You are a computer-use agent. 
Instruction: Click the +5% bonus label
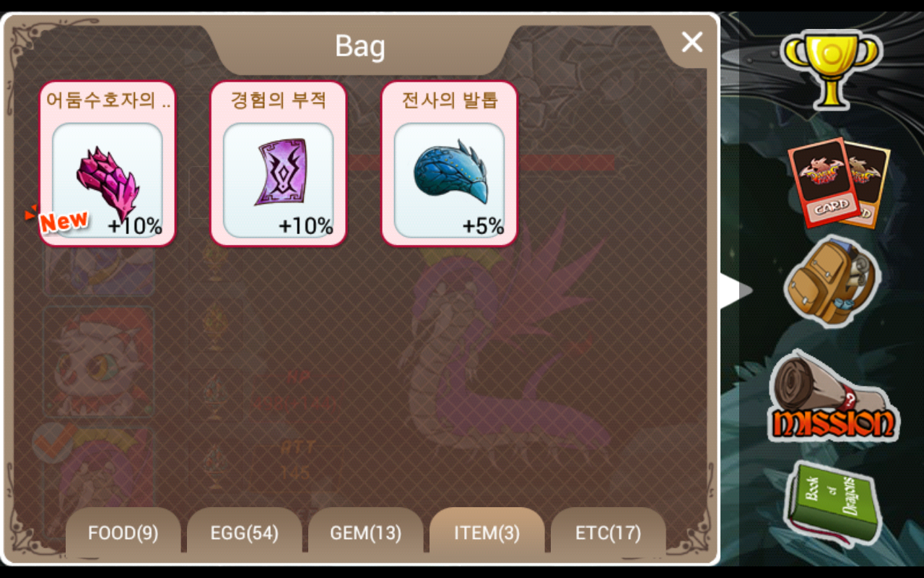[483, 226]
